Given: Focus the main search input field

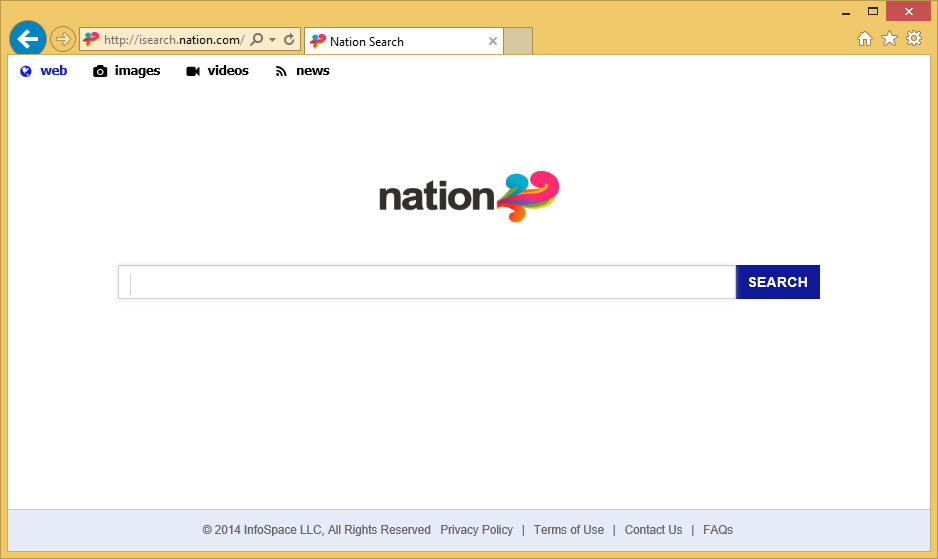Looking at the screenshot, I should 427,282.
